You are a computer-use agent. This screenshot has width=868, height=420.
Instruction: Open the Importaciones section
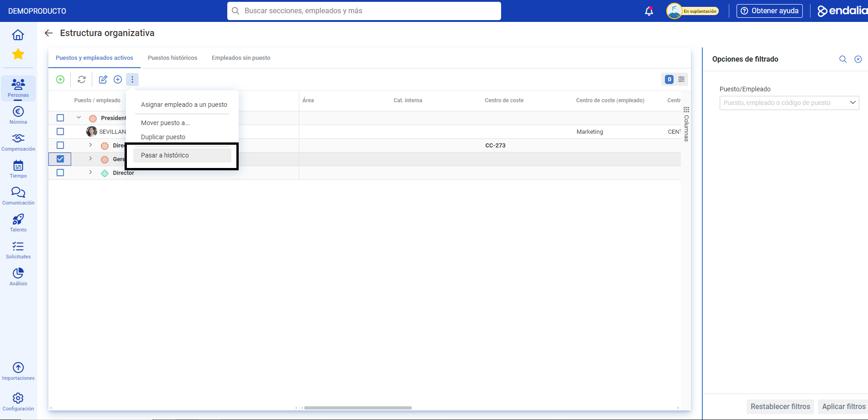(18, 371)
